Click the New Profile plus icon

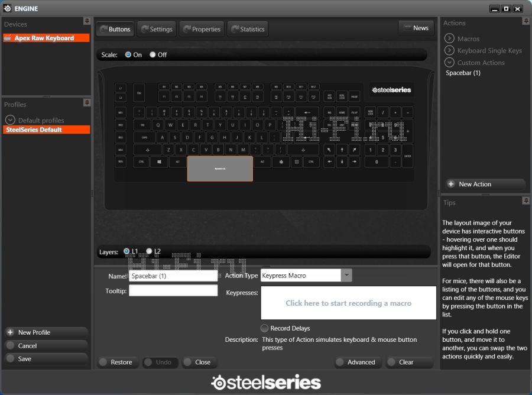(10, 332)
